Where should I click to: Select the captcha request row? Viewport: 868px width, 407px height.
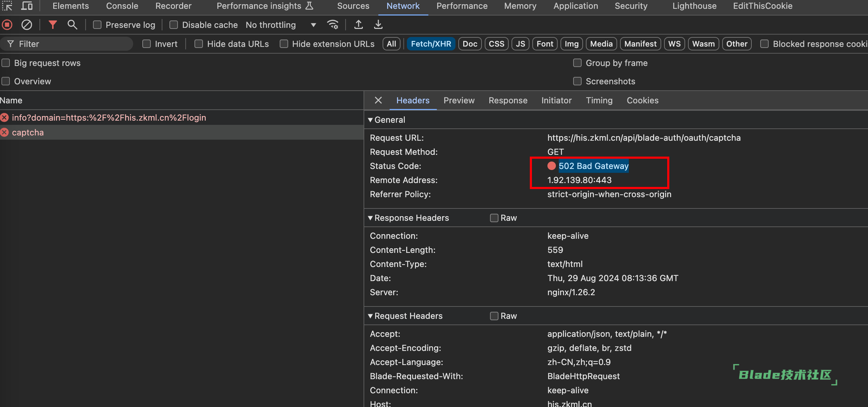[x=182, y=133]
